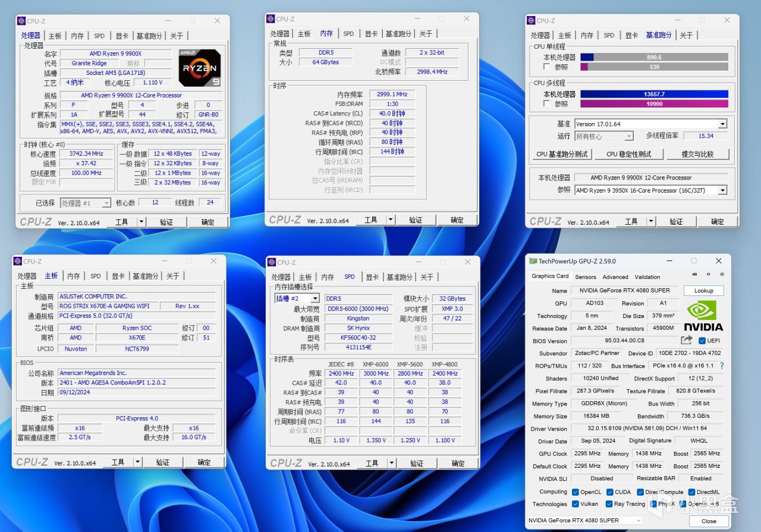Open the GPU-Z hamburger menu
Image resolution: width=761 pixels, height=532 pixels.
pyautogui.click(x=722, y=275)
